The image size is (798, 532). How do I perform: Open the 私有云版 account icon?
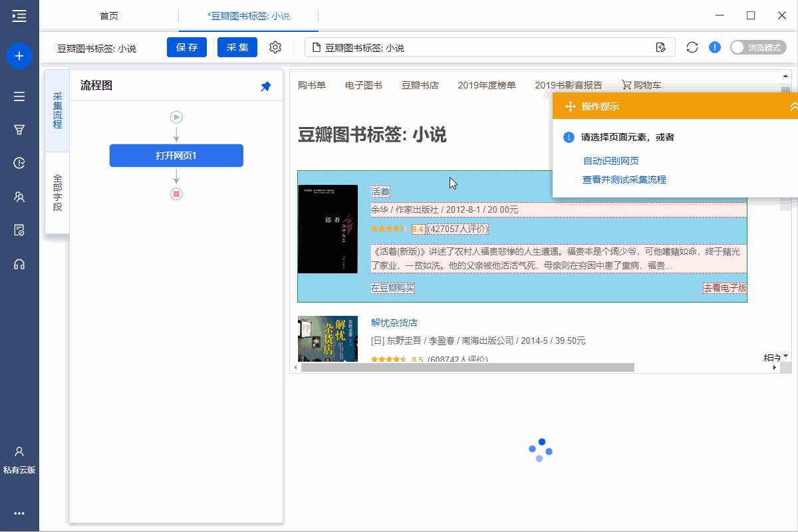click(x=19, y=460)
